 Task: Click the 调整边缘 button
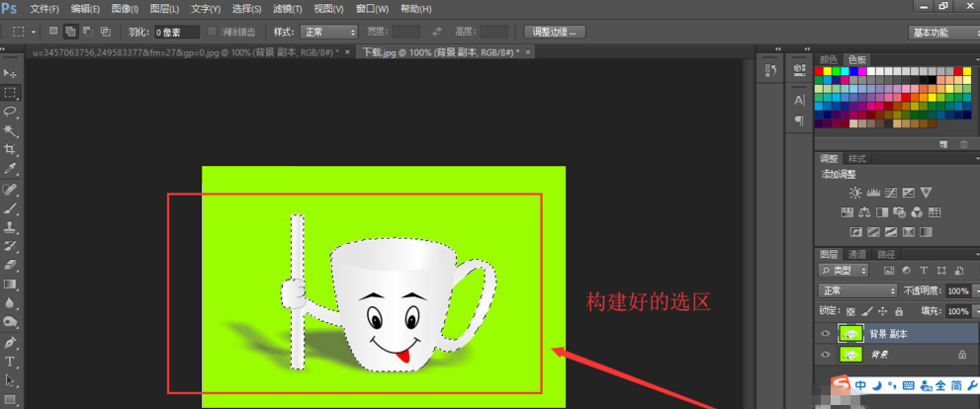(555, 33)
